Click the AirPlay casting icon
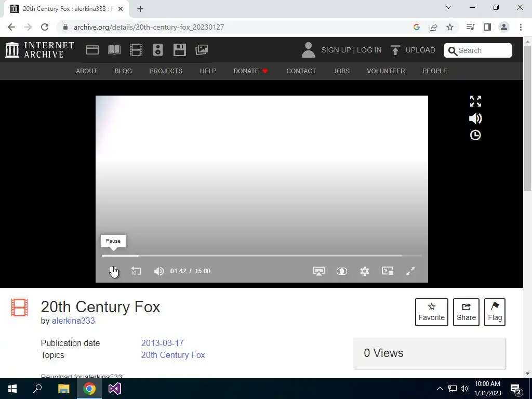The image size is (532, 399). 319,271
